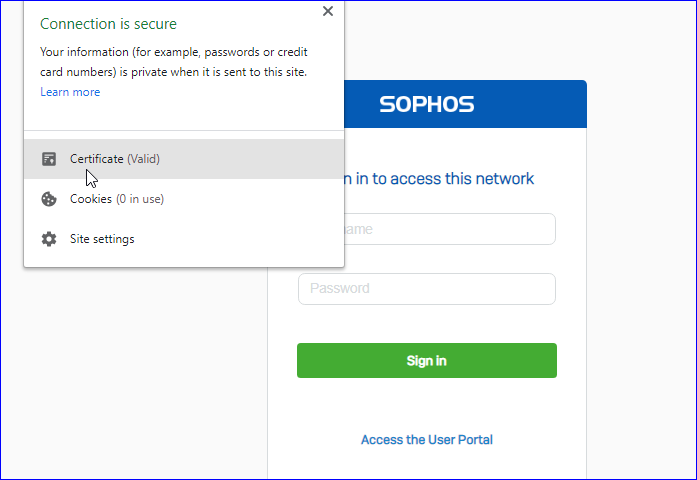Select the Site settings label

(102, 239)
